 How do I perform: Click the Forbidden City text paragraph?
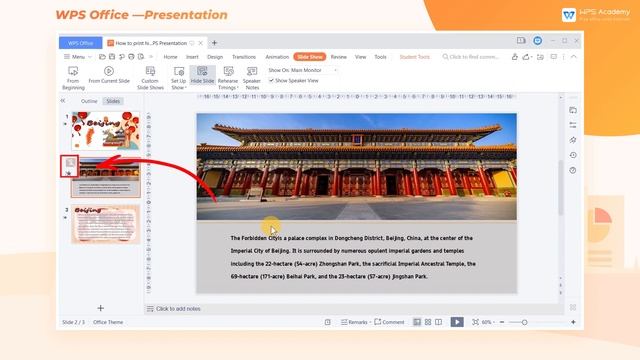pos(353,257)
